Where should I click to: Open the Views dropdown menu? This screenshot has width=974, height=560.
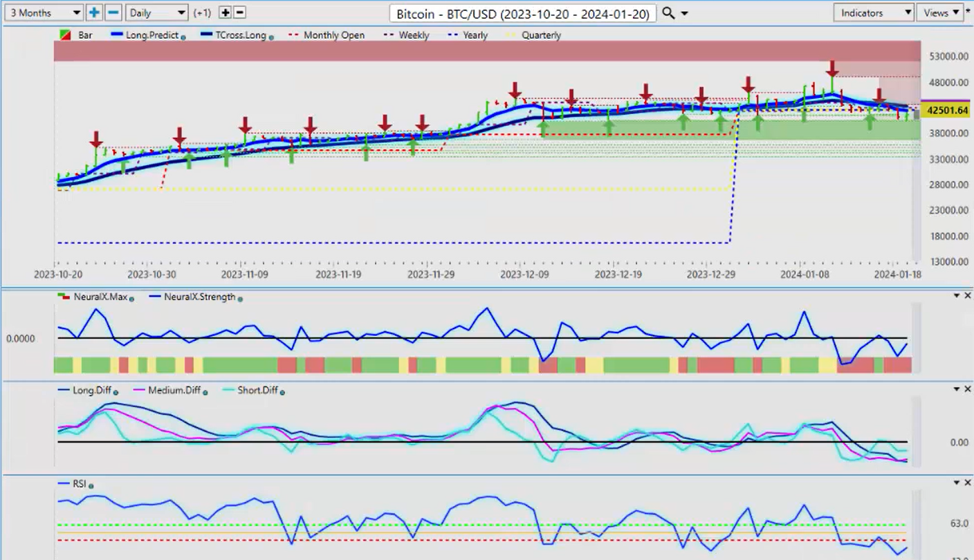[939, 12]
